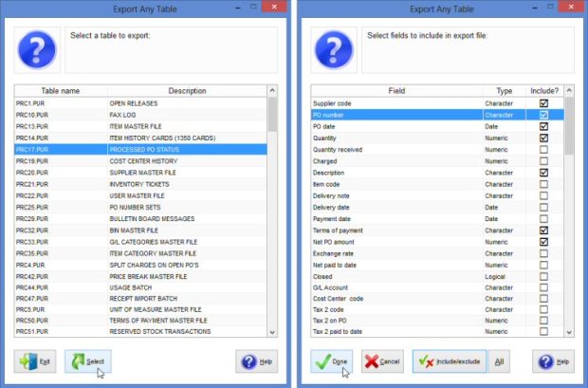Uncheck Include for Supplier code
588x388 pixels.
[x=543, y=103]
